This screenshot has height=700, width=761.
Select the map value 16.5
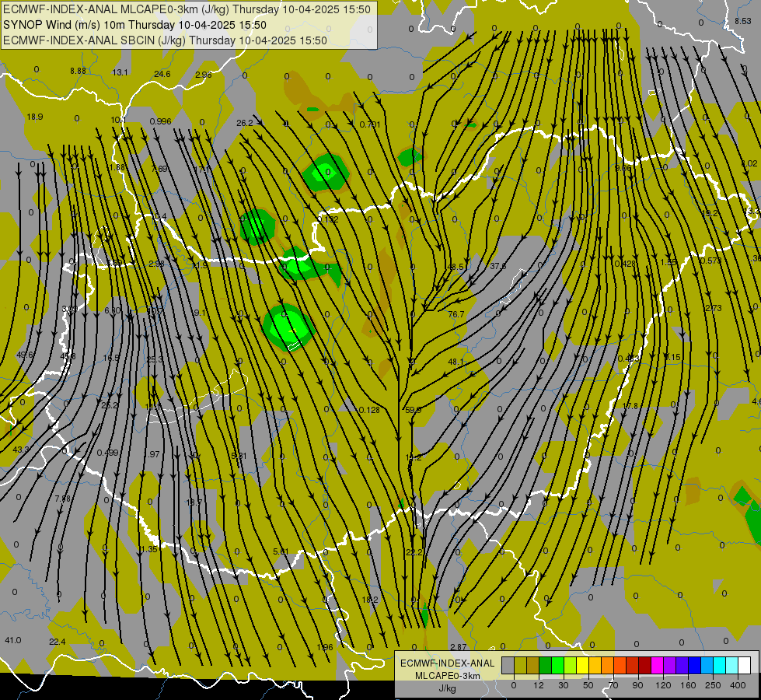110,358
